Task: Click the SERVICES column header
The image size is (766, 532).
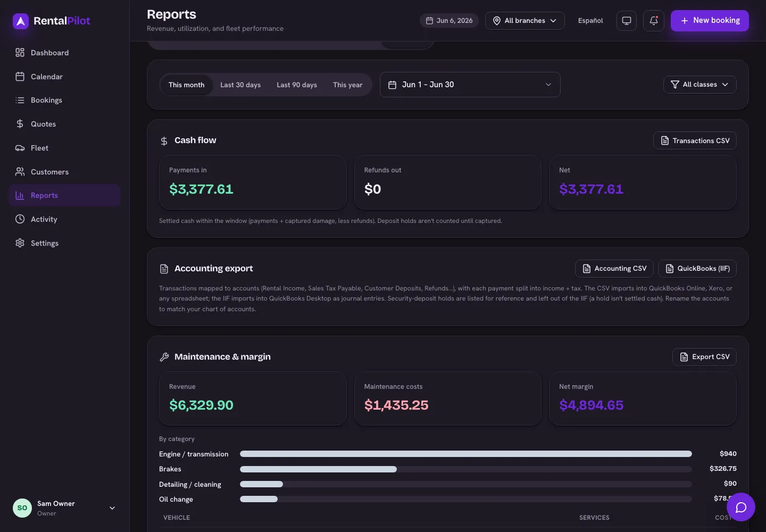Action: click(594, 518)
